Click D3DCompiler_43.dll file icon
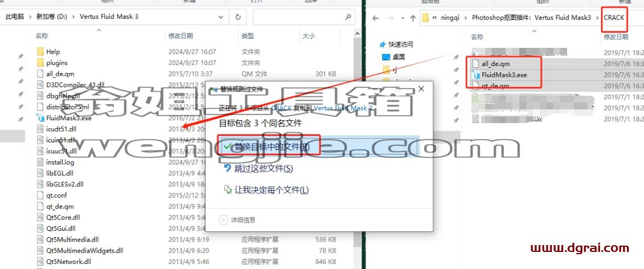This screenshot has height=269, width=644. [x=40, y=85]
